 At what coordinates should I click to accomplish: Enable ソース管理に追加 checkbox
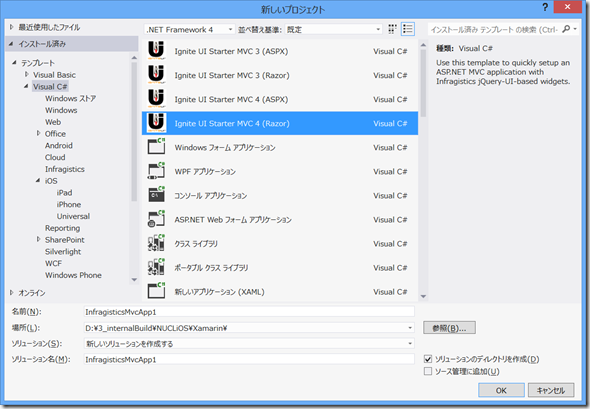pyautogui.click(x=428, y=371)
